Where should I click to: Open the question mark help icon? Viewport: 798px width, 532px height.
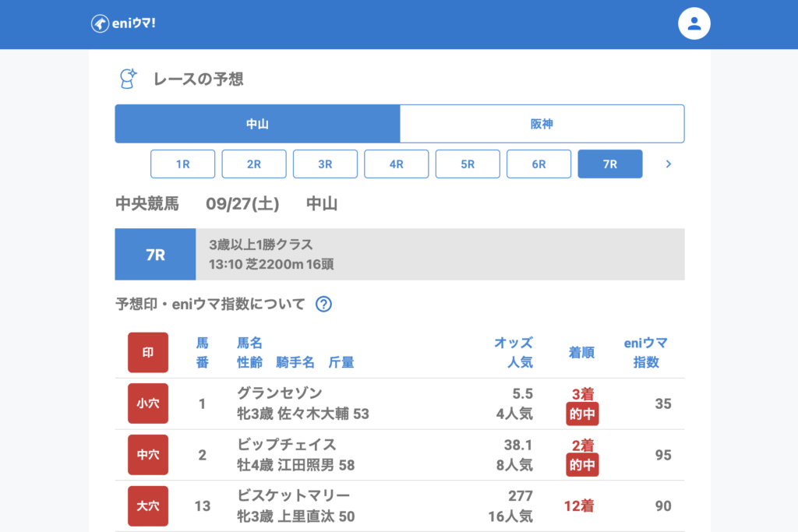[x=323, y=304]
